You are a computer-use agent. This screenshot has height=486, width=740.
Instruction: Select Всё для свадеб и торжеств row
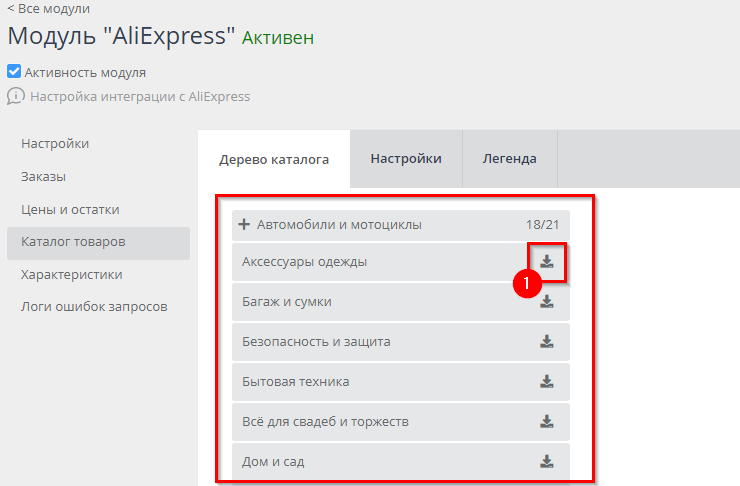pos(401,422)
